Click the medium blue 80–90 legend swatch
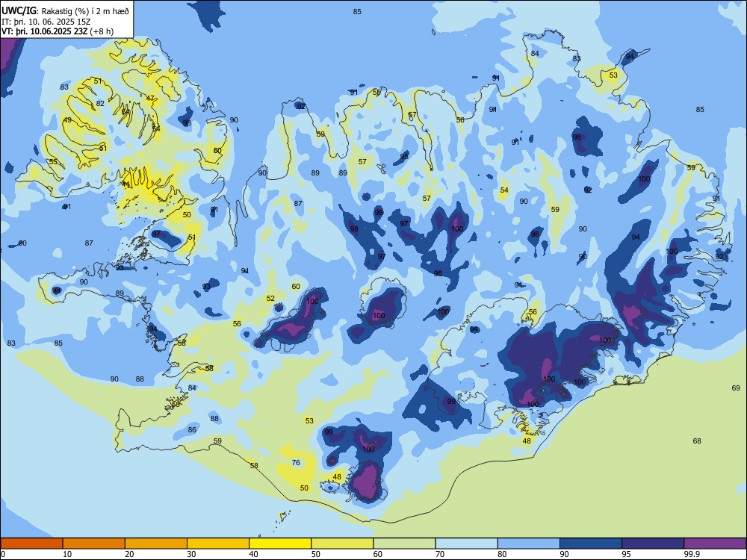 coord(529,544)
